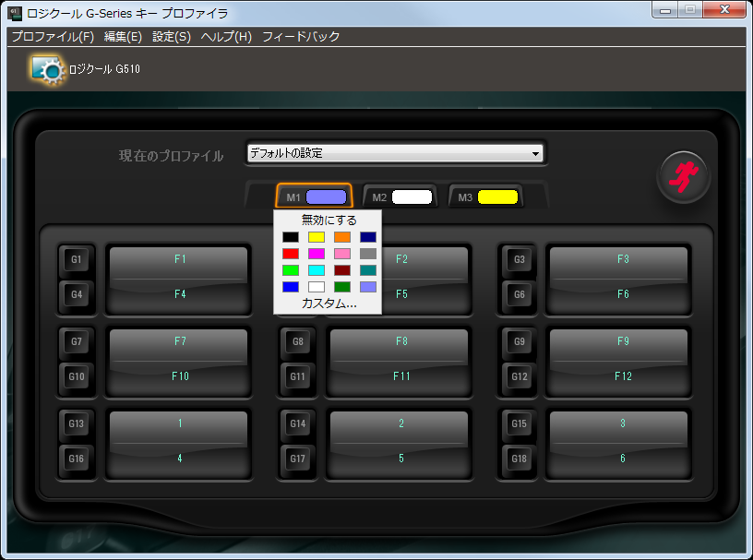Select the G14 key

click(x=298, y=424)
